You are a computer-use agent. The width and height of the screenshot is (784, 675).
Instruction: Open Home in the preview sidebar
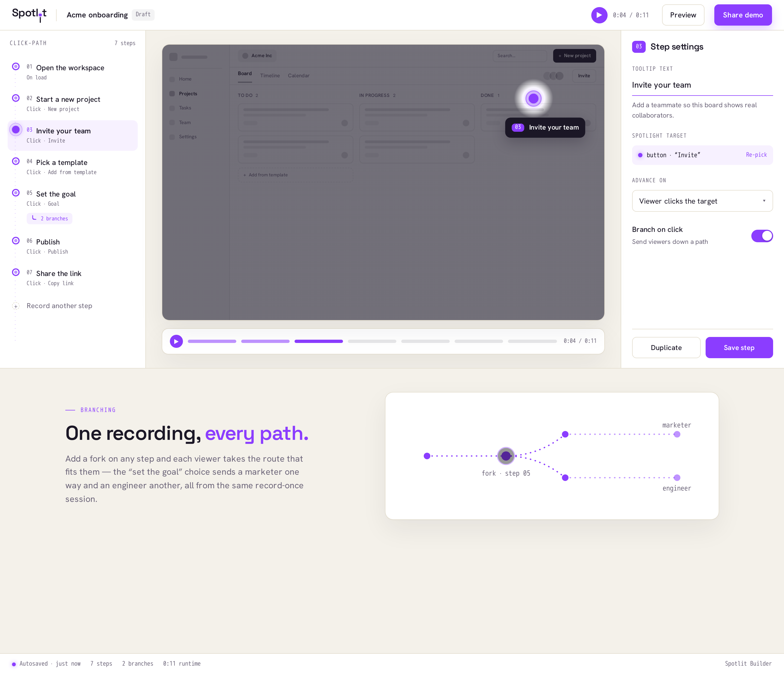195,79
